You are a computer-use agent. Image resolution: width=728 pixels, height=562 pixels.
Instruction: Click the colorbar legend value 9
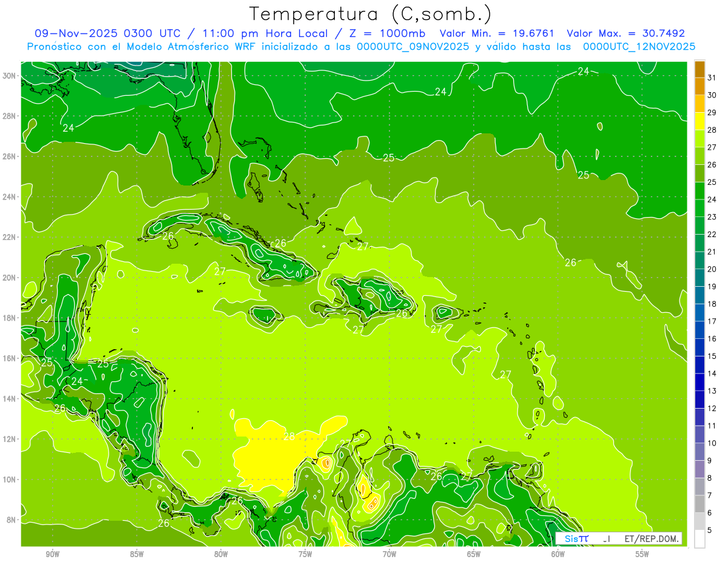tap(710, 460)
